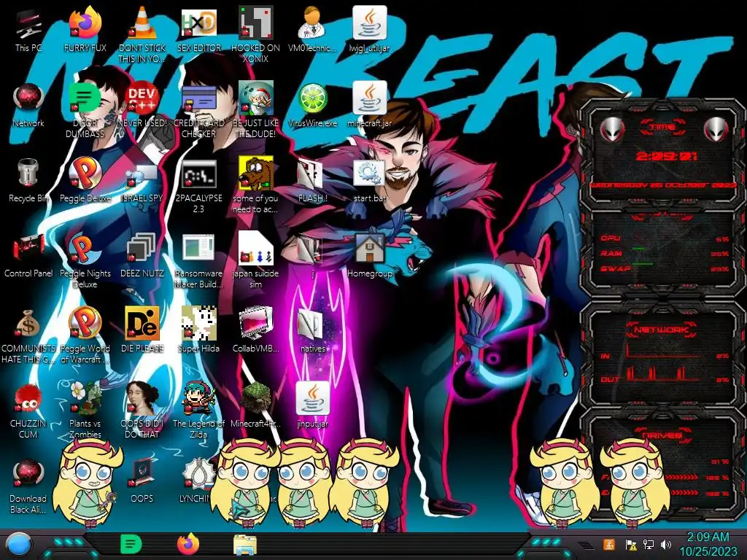Open the Start orb button
Image resolution: width=747 pixels, height=560 pixels.
[x=18, y=545]
